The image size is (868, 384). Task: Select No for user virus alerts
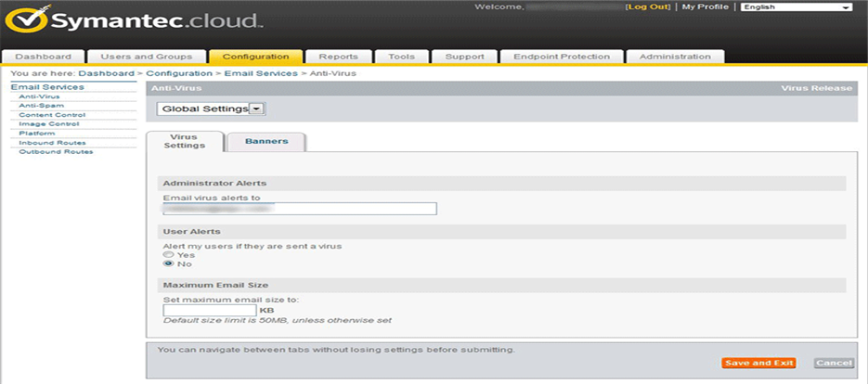click(x=168, y=264)
